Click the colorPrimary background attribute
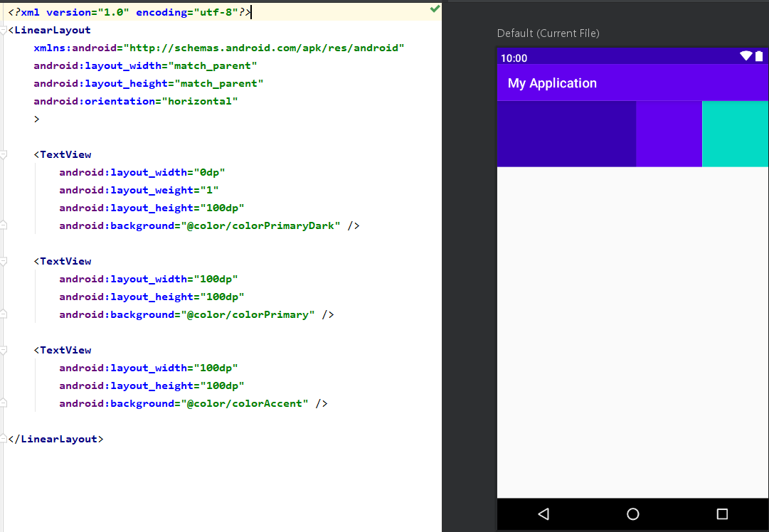Viewport: 769px width, 532px height. pos(187,315)
